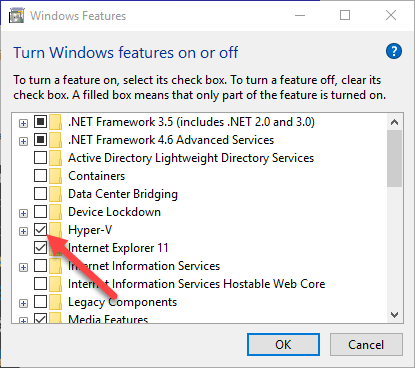Click the Cancel button
The image size is (415, 368).
pyautogui.click(x=366, y=344)
